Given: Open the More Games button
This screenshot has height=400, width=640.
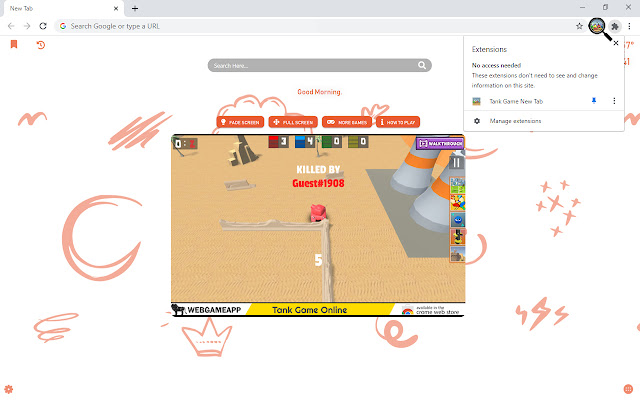Looking at the screenshot, I should pos(347,122).
